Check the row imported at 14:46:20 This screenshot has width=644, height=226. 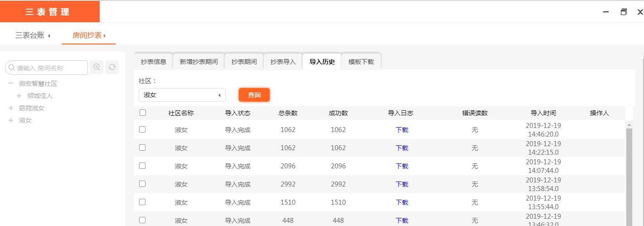(x=142, y=129)
